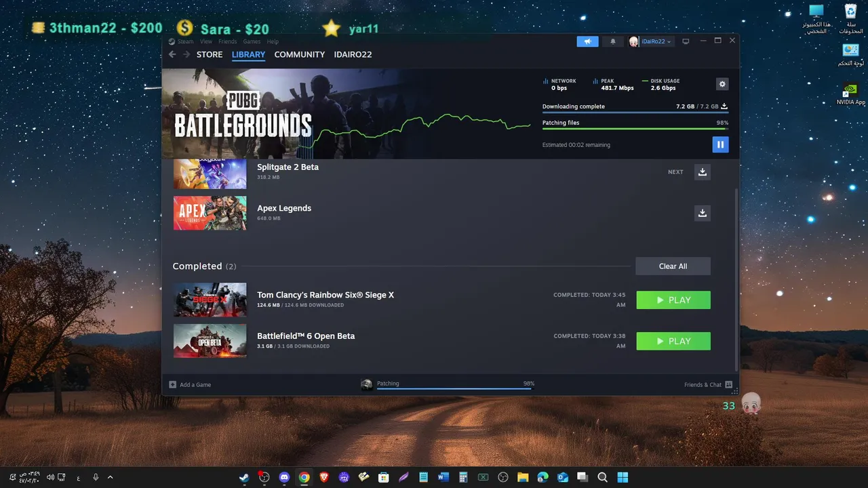Start download for Apex Legends
The height and width of the screenshot is (488, 868).
coord(703,213)
